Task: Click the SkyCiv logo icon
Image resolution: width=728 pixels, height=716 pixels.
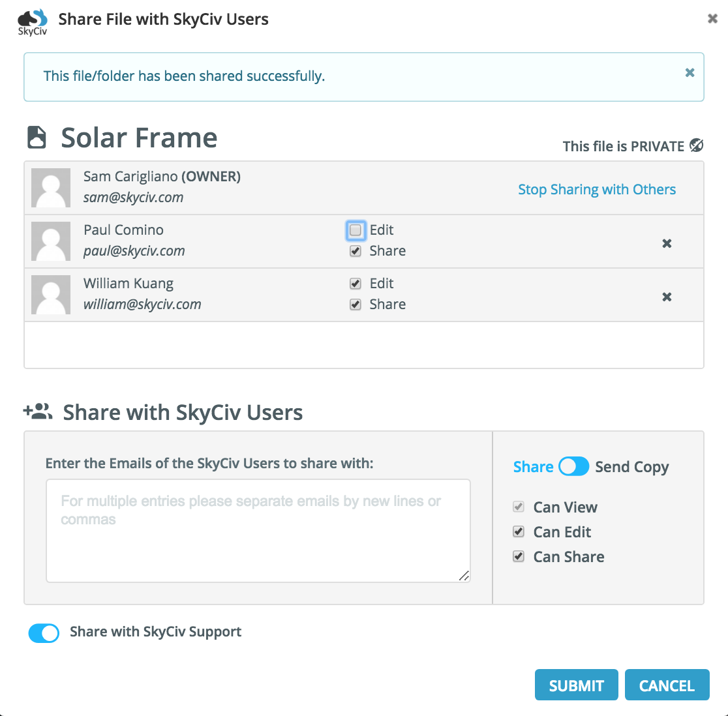Action: coord(33,22)
